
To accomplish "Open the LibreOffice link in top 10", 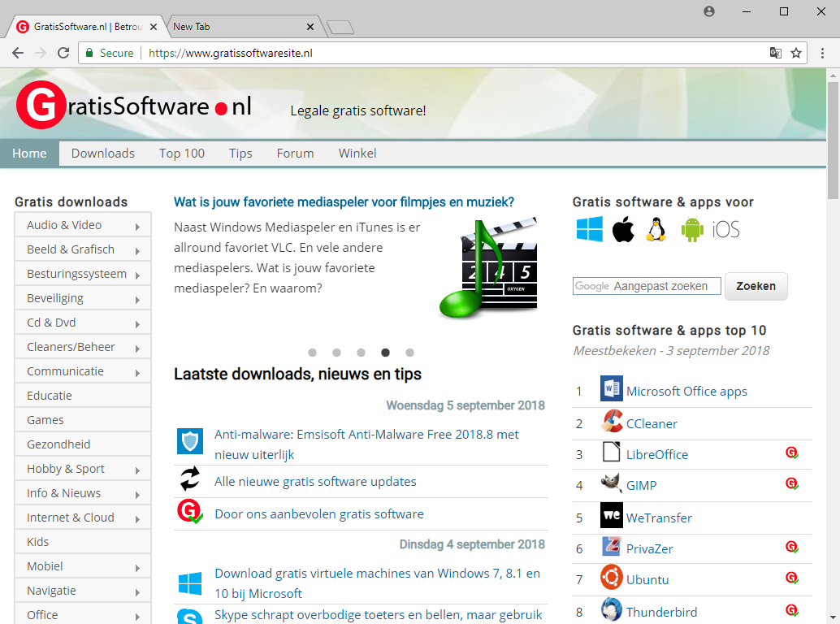I will pos(656,454).
